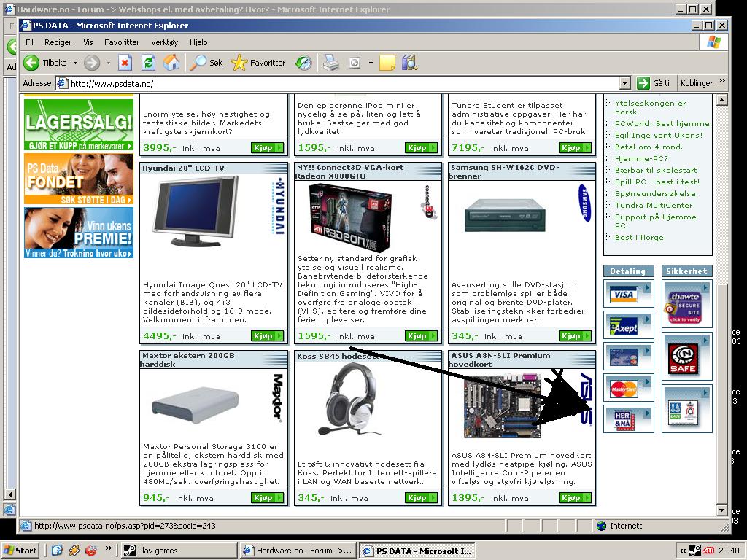This screenshot has width=747, height=560.
Task: Open the Fil menu
Action: 29,42
